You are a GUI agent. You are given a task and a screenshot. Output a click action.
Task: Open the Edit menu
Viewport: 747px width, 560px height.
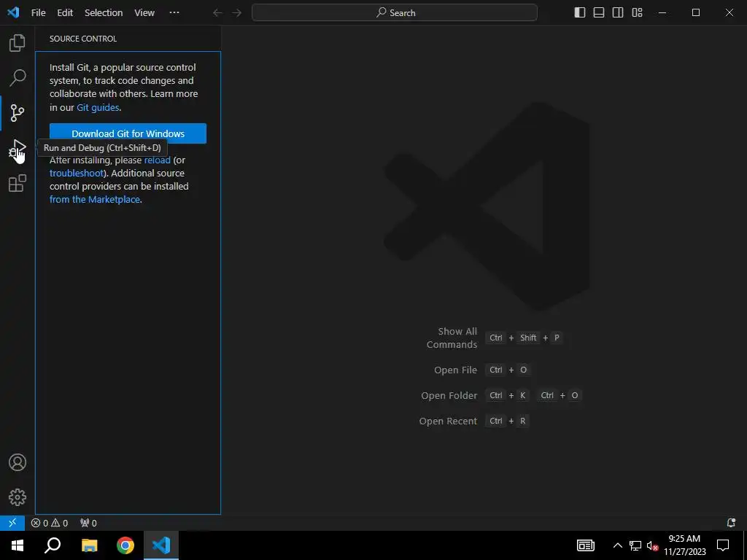[65, 13]
